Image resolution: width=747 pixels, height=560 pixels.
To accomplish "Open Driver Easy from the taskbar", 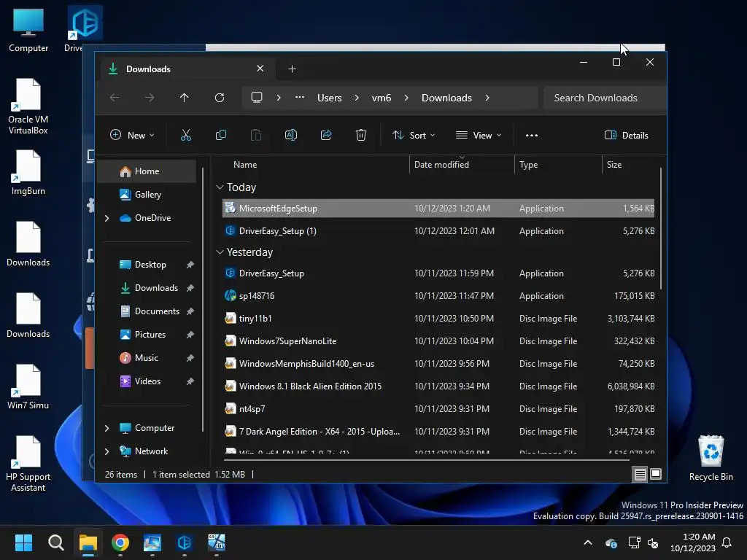I will (x=185, y=542).
